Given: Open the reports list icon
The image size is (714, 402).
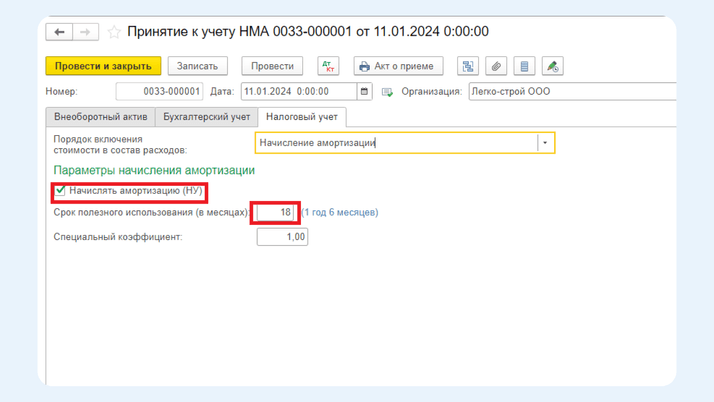Looking at the screenshot, I should [523, 66].
